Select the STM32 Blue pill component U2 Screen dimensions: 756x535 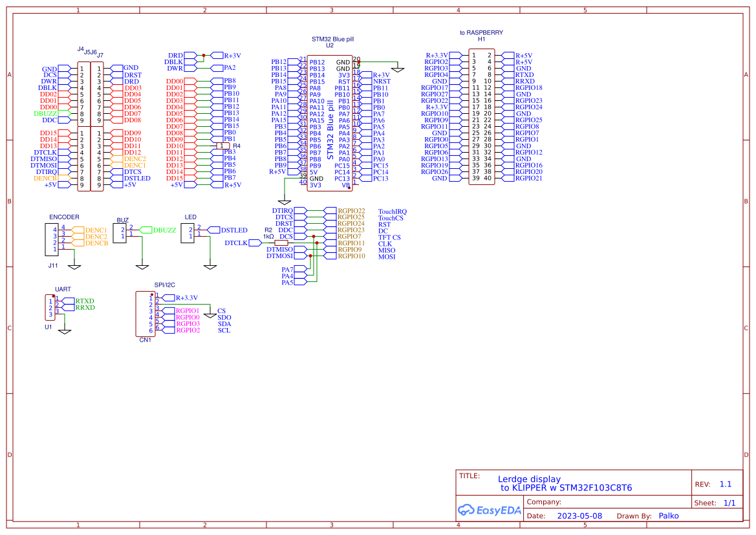[330, 120]
